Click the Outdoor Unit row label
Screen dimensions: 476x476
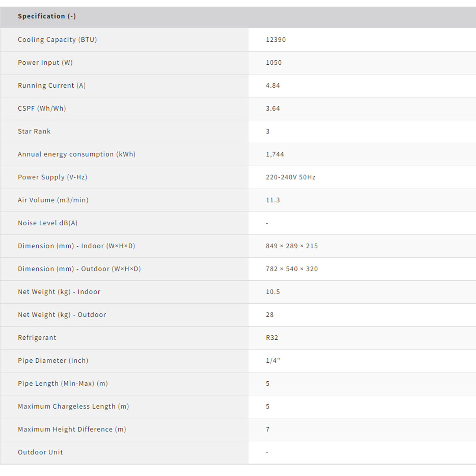coord(40,452)
